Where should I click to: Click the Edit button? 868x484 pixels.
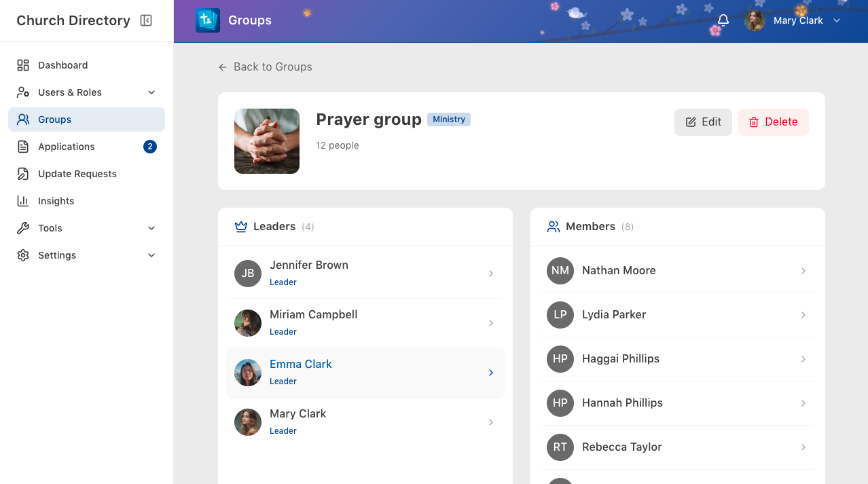pyautogui.click(x=703, y=122)
